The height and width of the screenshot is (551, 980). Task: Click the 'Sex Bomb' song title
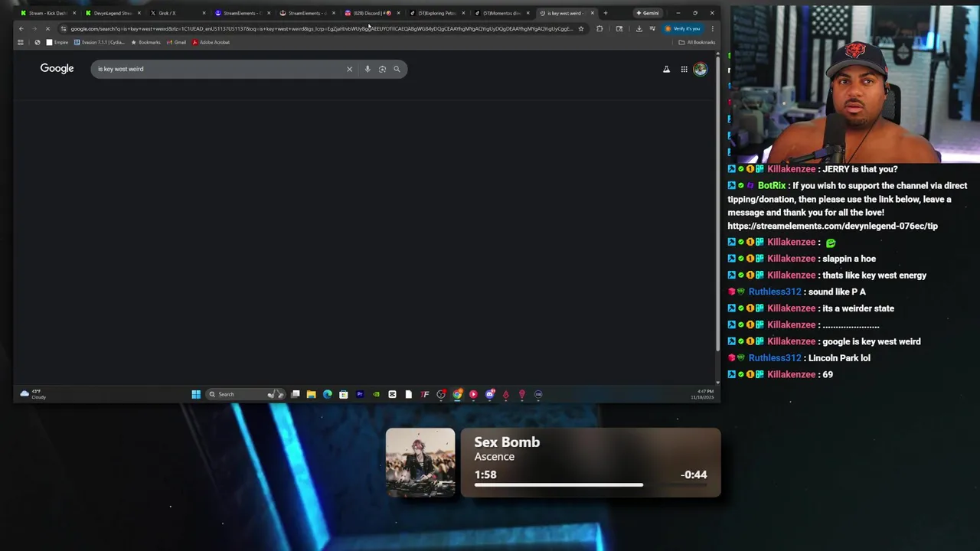point(507,442)
